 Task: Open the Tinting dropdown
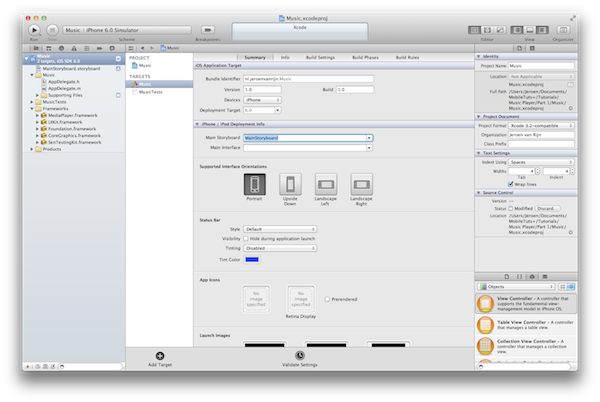(x=280, y=248)
